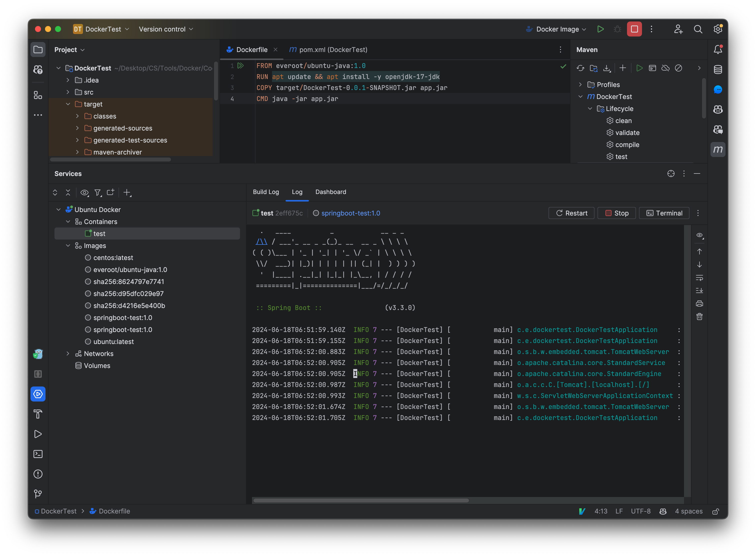Add a service with plus icon
The height and width of the screenshot is (556, 756).
click(x=127, y=192)
